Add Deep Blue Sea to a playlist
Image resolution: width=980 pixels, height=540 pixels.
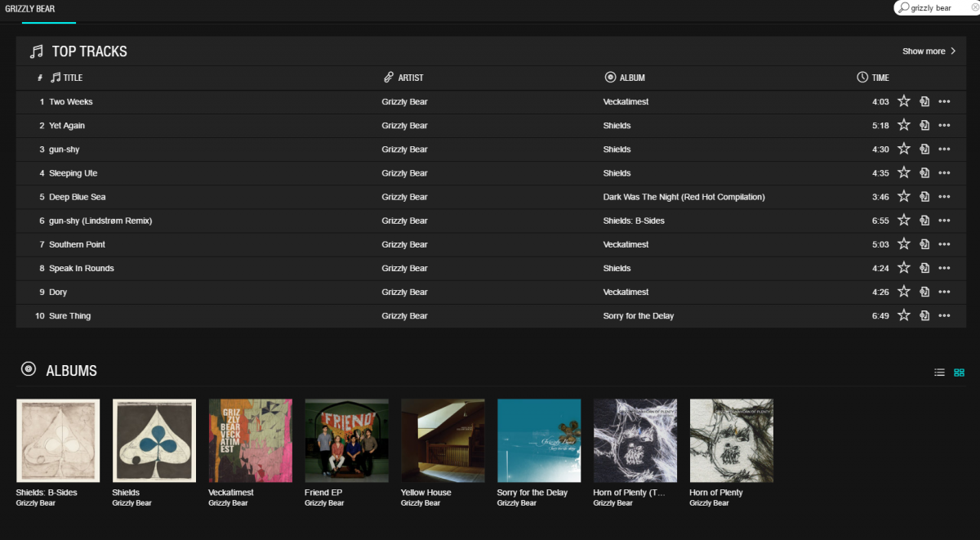click(924, 196)
